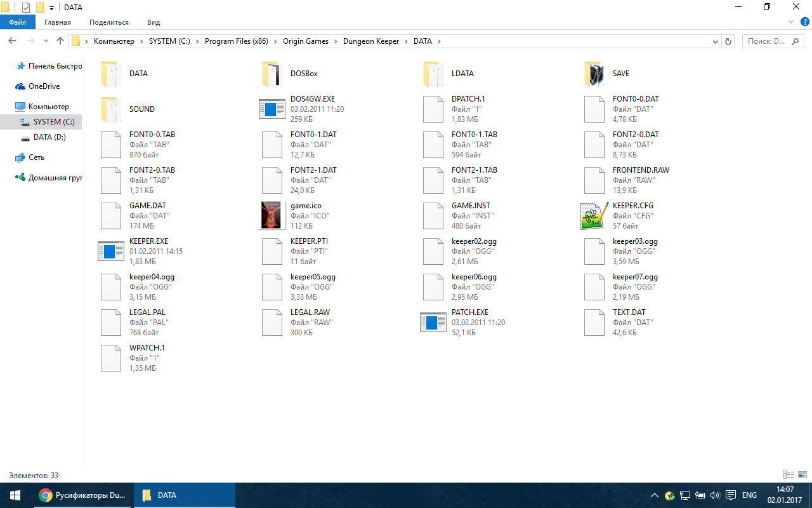Expand chevron after Program Files (x86) breadcrumb
Screen dimensions: 812x508
(x=275, y=41)
